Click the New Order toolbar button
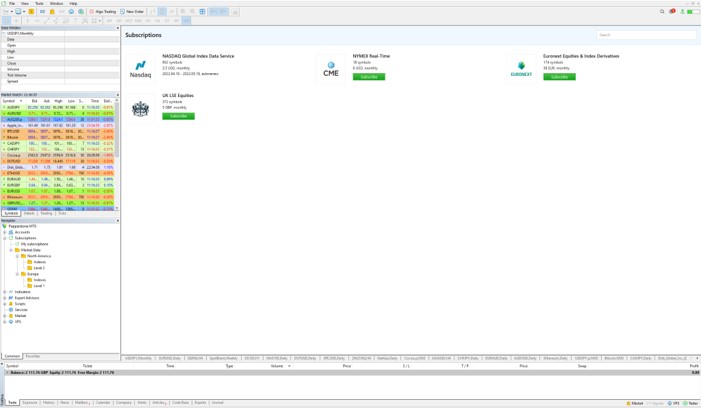The image size is (701, 408). click(133, 11)
